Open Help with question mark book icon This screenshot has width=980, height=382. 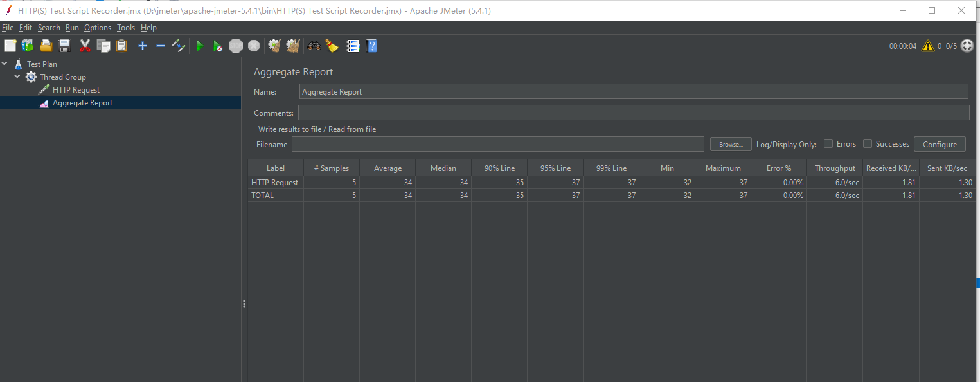coord(371,46)
